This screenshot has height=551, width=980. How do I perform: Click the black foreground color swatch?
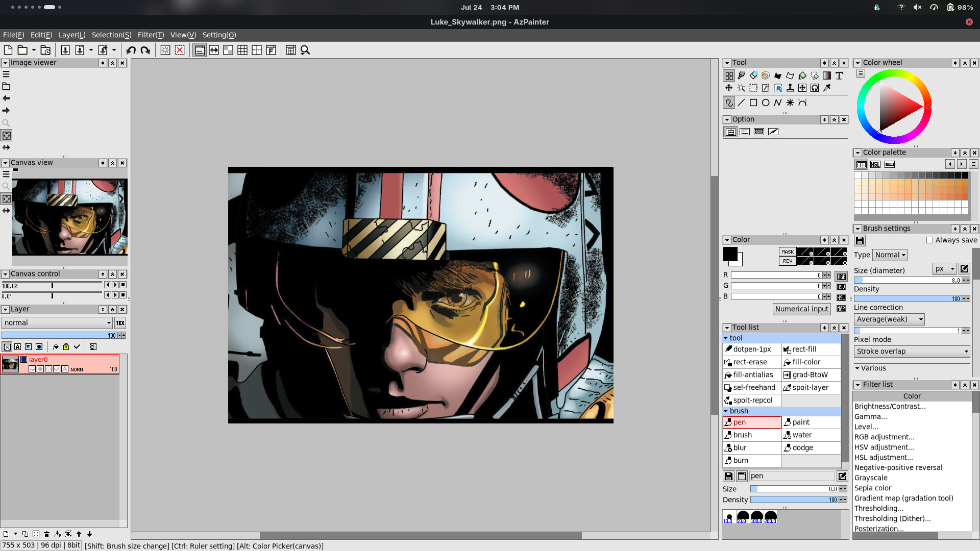point(730,254)
